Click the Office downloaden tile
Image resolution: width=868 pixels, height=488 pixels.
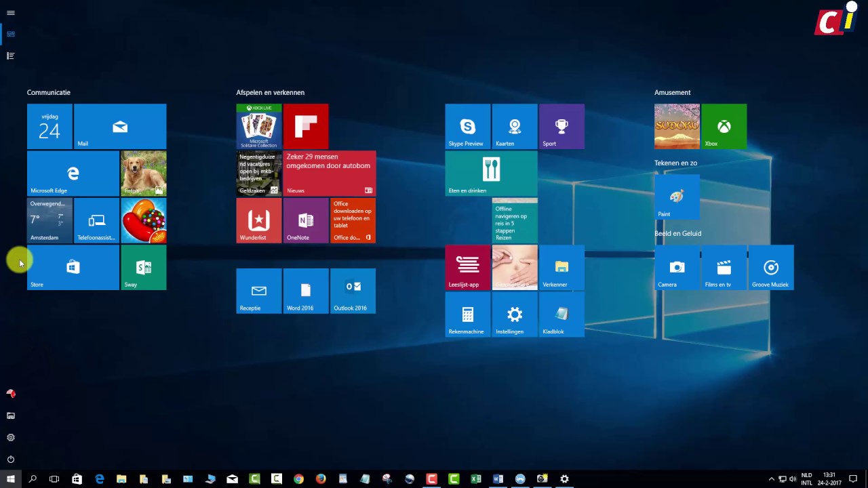tap(353, 220)
